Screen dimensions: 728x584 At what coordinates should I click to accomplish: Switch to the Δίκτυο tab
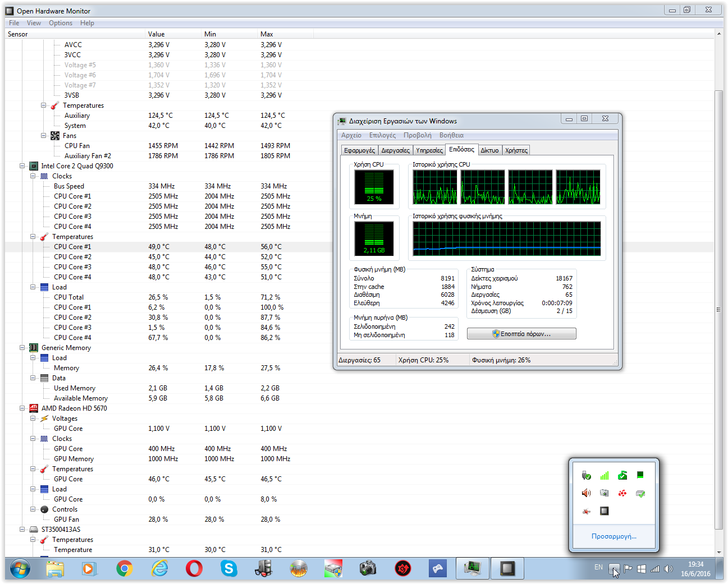pos(490,150)
